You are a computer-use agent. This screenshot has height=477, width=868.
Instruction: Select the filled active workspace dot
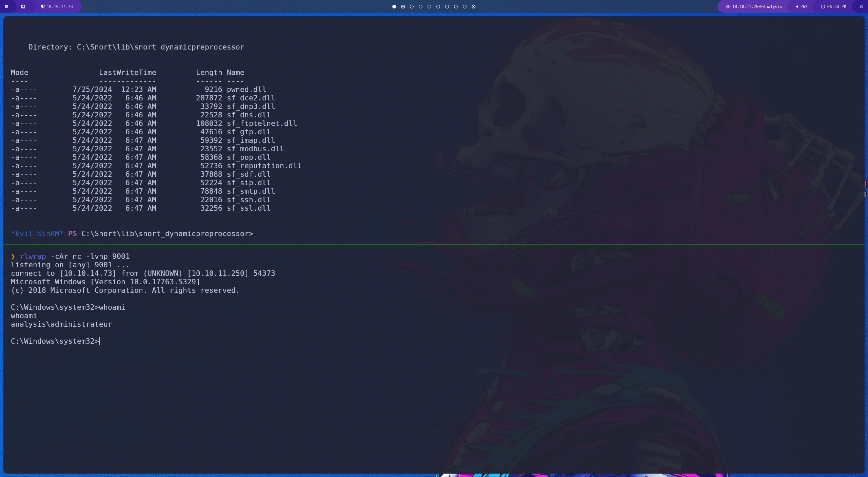coord(394,6)
